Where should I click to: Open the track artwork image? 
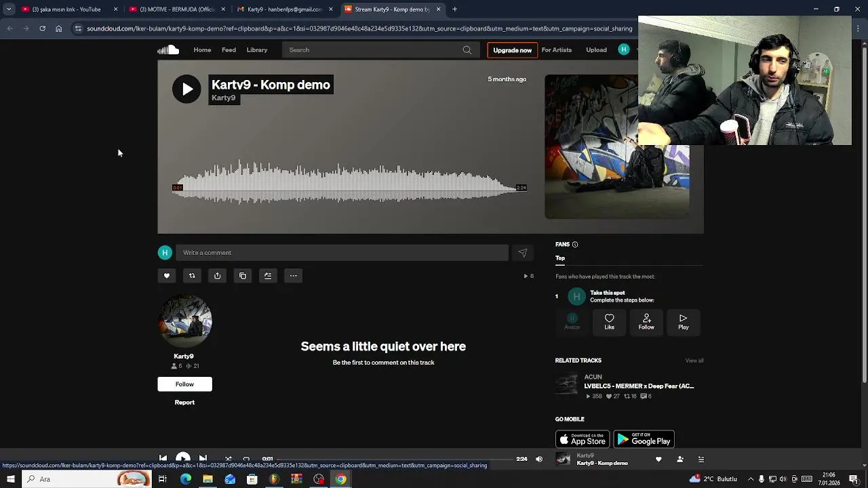616,147
